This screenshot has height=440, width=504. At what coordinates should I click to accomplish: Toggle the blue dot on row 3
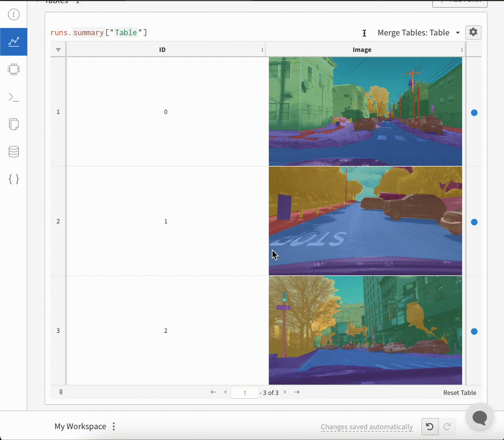[x=474, y=332]
